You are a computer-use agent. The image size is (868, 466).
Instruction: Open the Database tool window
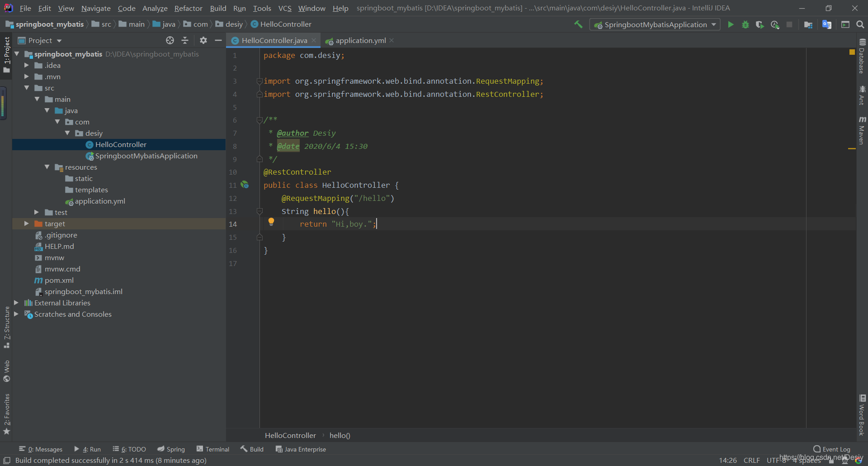(x=862, y=57)
